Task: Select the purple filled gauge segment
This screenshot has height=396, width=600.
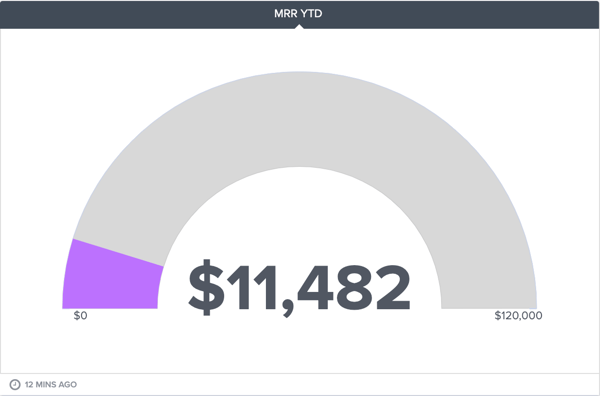Action: (110, 277)
